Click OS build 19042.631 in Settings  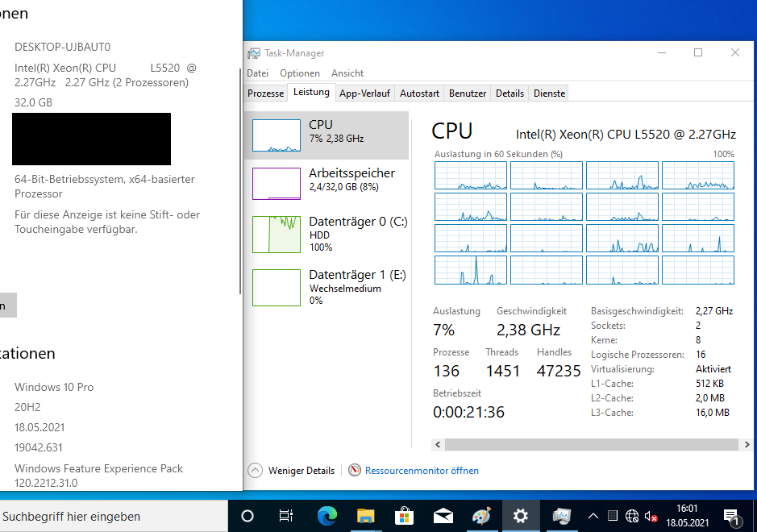tap(39, 448)
